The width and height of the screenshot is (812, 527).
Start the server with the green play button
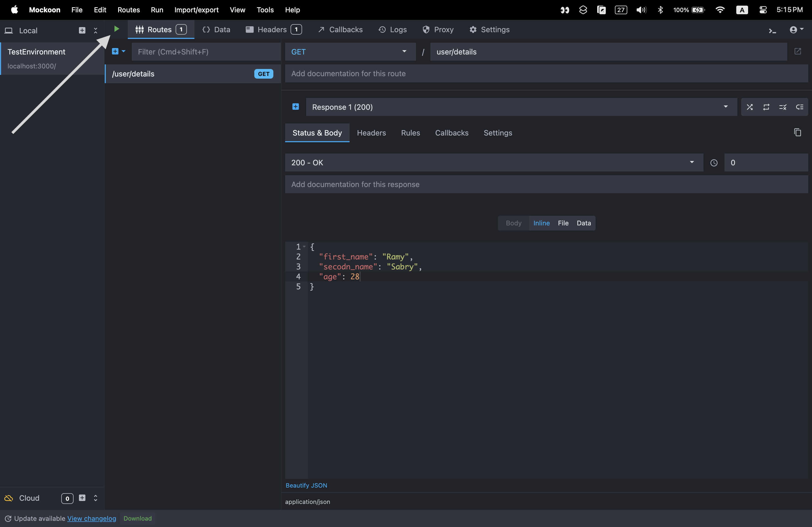click(116, 29)
